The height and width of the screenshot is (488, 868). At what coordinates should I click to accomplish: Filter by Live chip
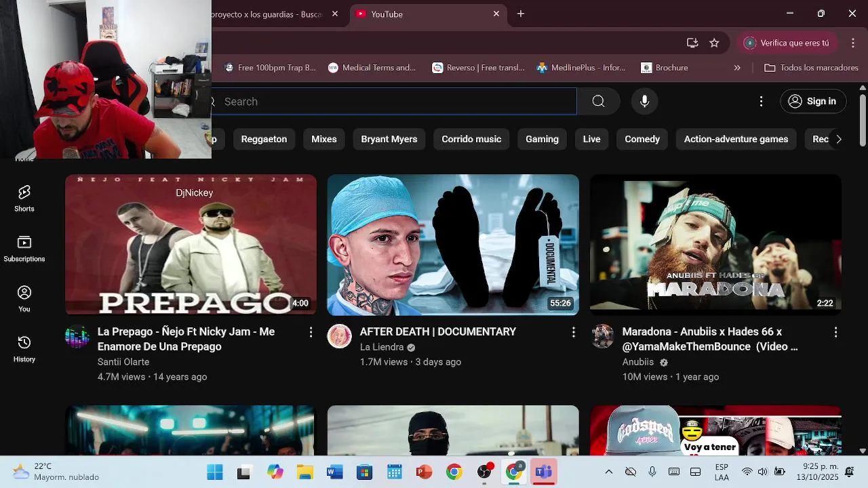[592, 139]
